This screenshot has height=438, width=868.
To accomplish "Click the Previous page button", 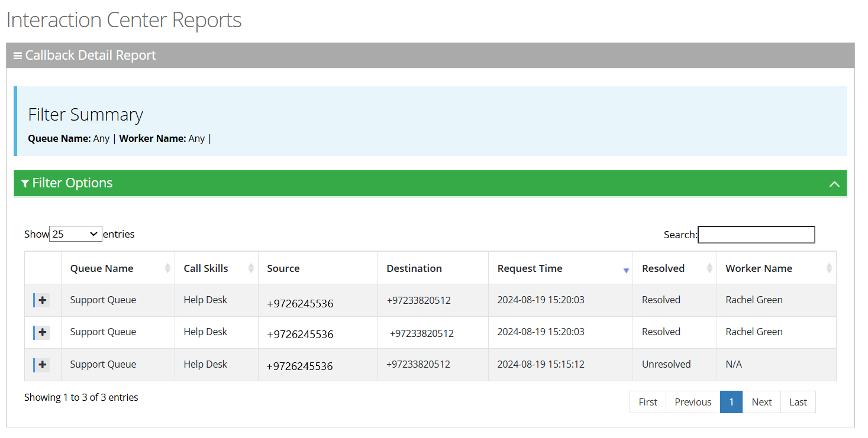I will point(693,402).
